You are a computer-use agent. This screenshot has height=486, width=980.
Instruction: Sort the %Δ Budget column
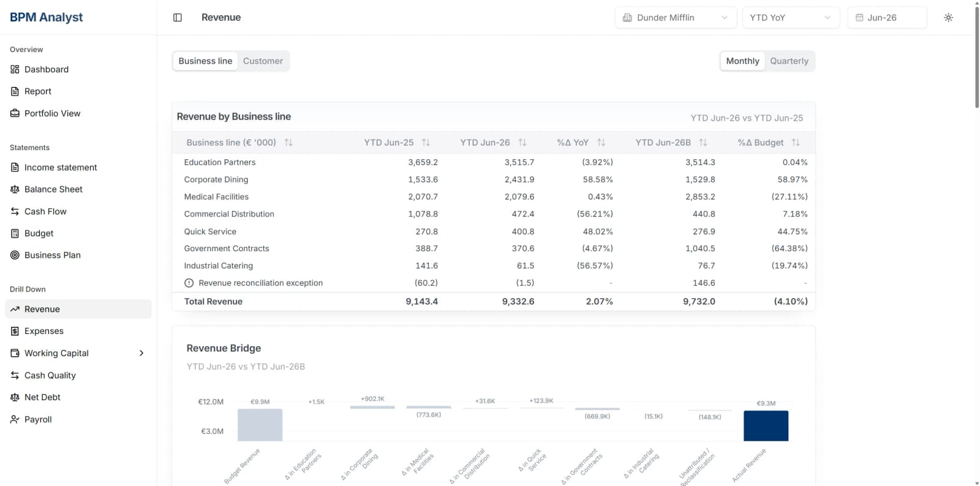pos(796,142)
